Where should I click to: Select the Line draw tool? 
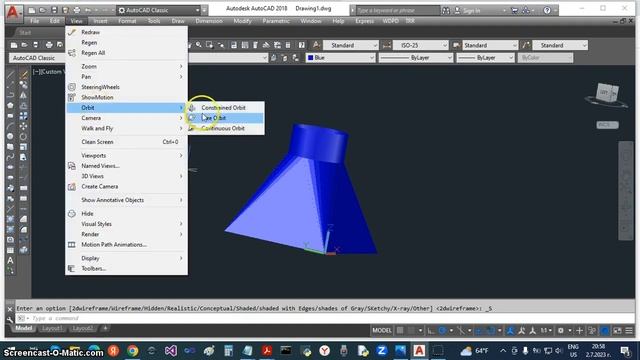[11, 75]
